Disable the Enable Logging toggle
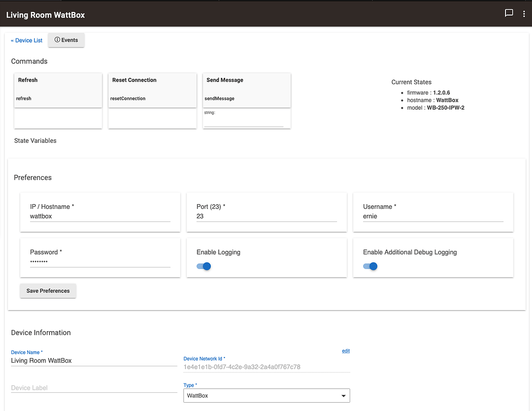The image size is (532, 411). (204, 267)
